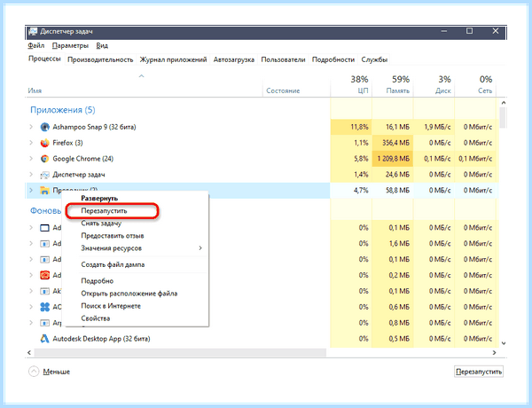Click the Autodesk Desktop App icon

[x=45, y=339]
